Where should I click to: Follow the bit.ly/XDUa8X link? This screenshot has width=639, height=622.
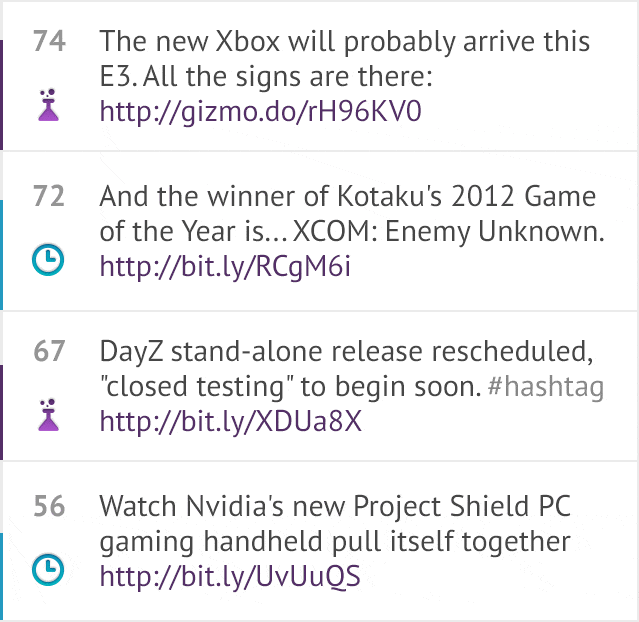click(x=231, y=421)
